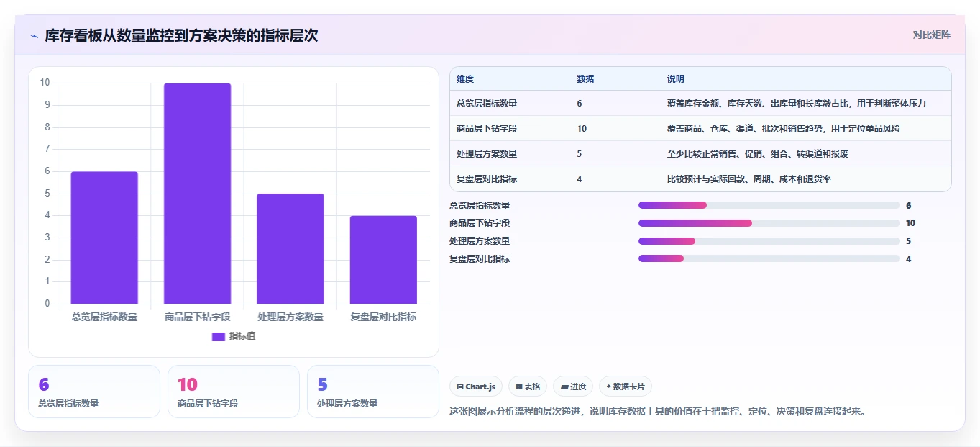Click the summary sentence starting 这张图展示分析流程

click(x=658, y=412)
